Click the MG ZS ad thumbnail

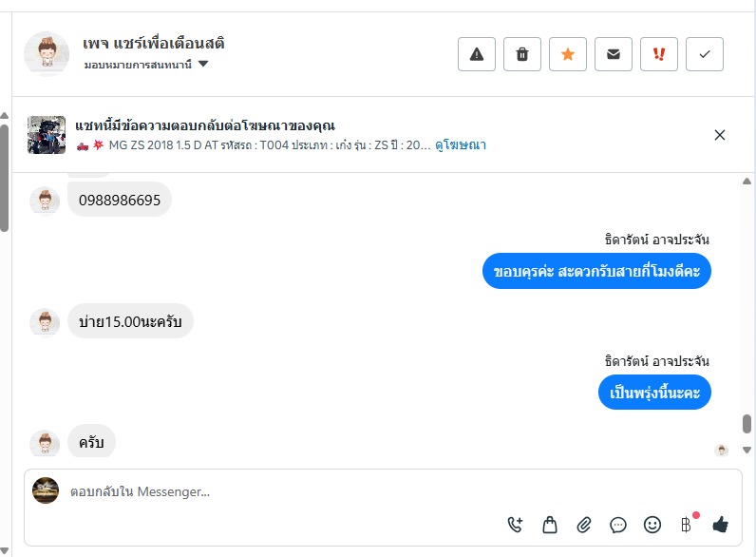47,135
